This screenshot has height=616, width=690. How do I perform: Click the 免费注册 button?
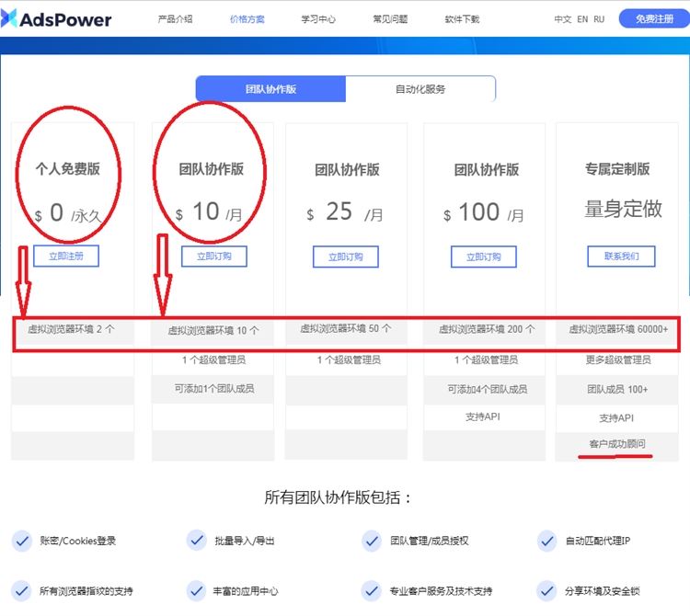(x=654, y=18)
